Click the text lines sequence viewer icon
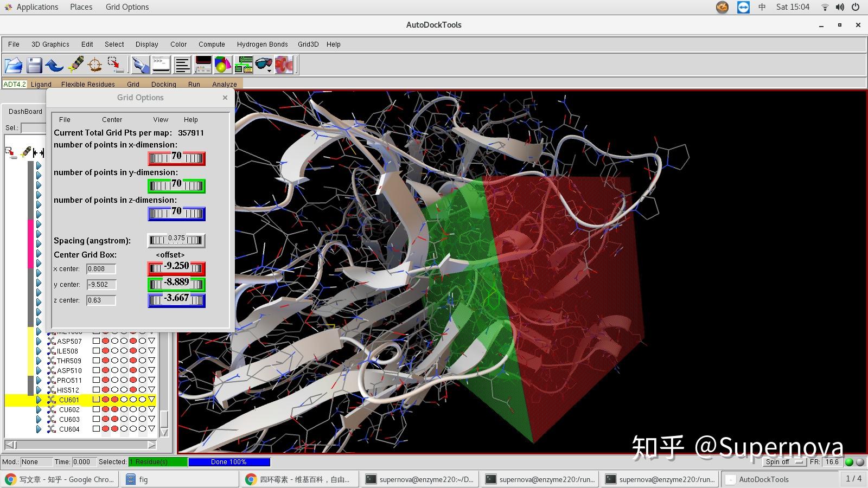 click(182, 65)
